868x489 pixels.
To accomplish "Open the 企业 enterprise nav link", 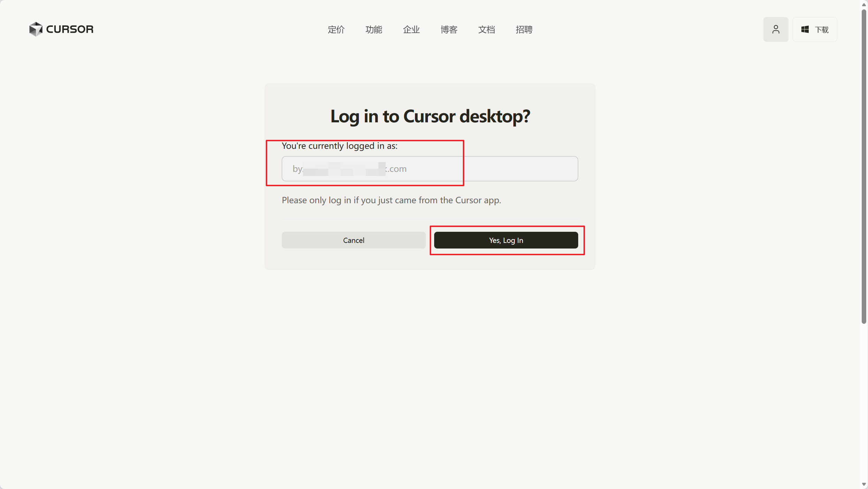I will coord(411,30).
